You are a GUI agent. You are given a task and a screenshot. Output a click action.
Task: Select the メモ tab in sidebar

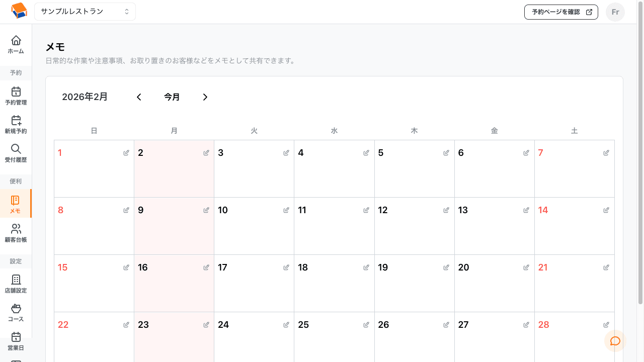point(16,204)
